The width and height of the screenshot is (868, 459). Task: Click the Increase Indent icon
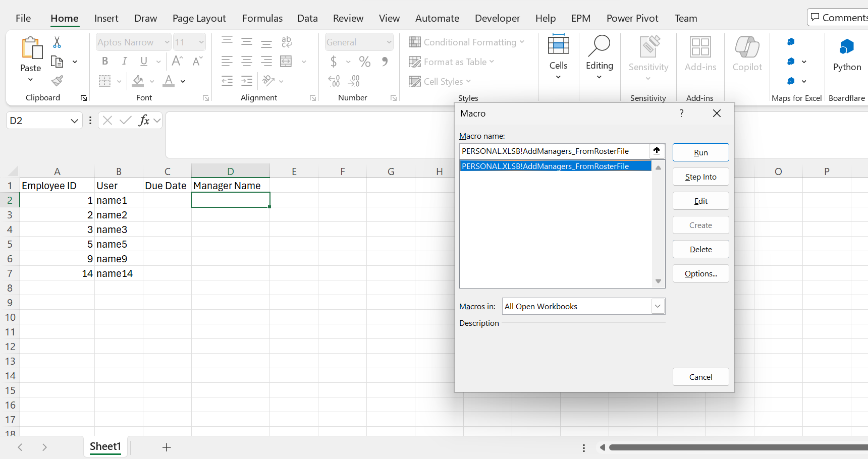click(247, 81)
